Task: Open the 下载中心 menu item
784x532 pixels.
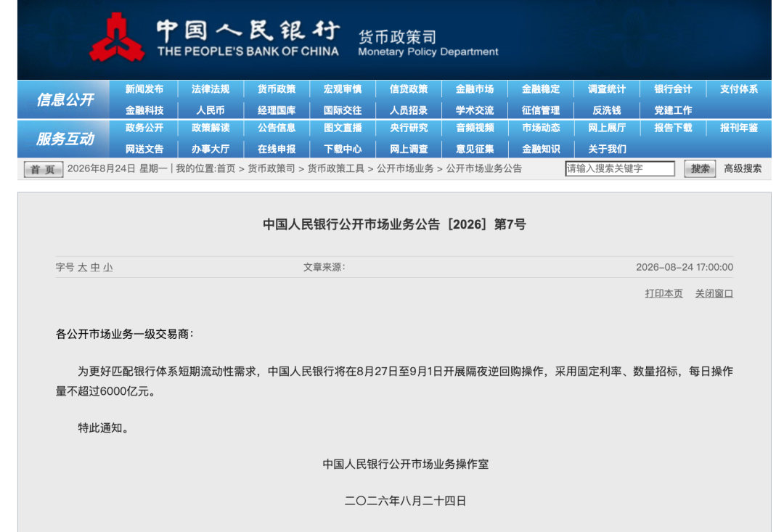Action: [x=343, y=149]
